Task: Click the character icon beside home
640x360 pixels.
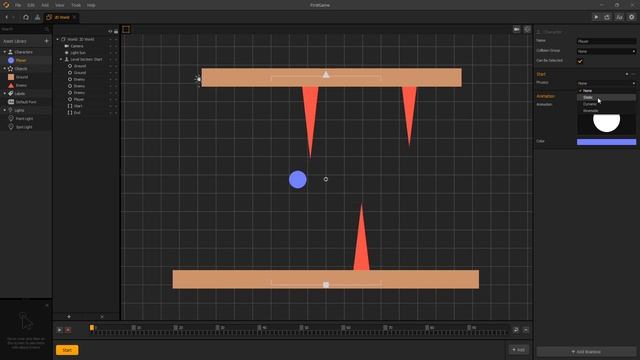Action: 38,17
